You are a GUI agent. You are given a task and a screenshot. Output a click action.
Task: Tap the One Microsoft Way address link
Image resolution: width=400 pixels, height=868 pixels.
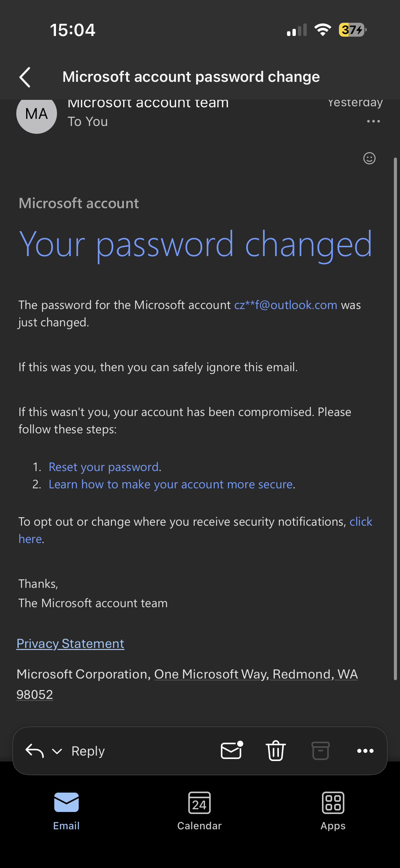point(256,674)
